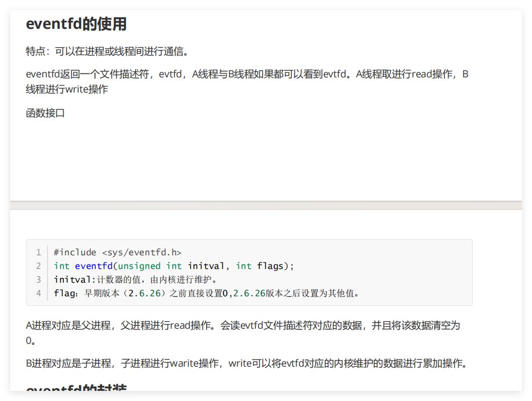
Task: Click the paragraph starting "eventfd返回一个文件描述符"
Action: click(x=247, y=81)
